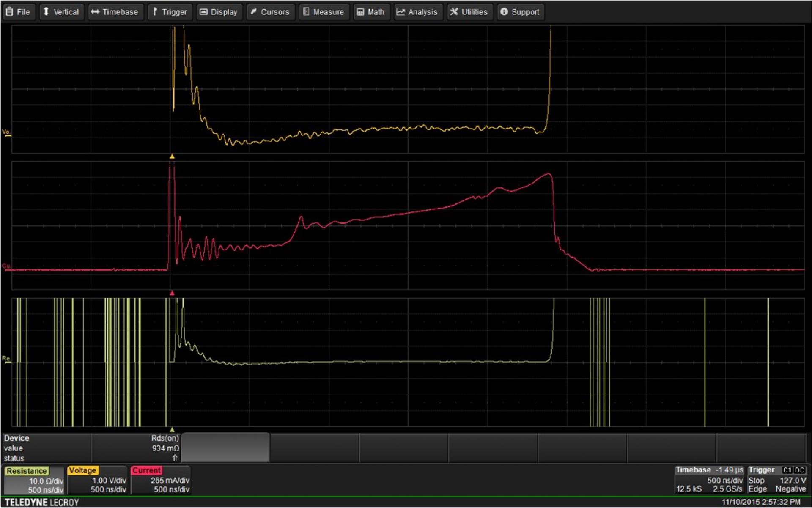Select the Resistance channel descriptor box
The image size is (812, 508).
[x=34, y=480]
